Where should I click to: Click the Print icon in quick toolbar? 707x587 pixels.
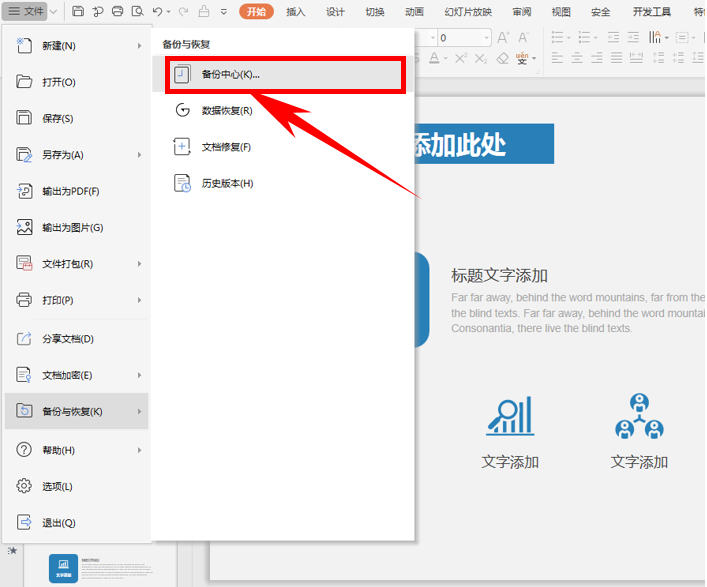pyautogui.click(x=118, y=11)
